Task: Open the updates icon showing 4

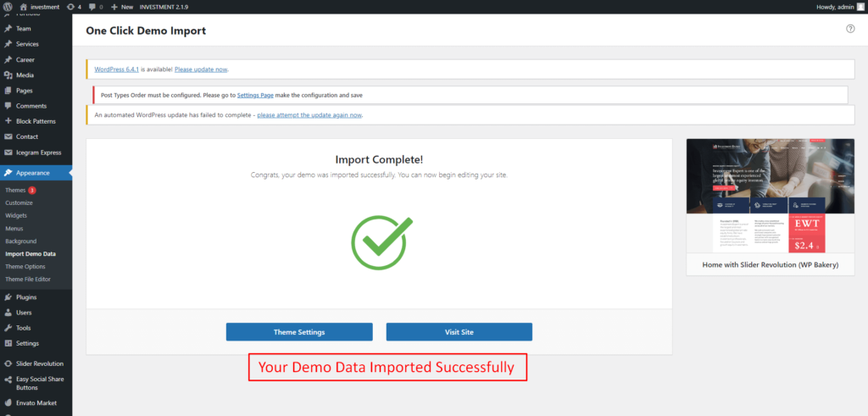Action: 70,7
